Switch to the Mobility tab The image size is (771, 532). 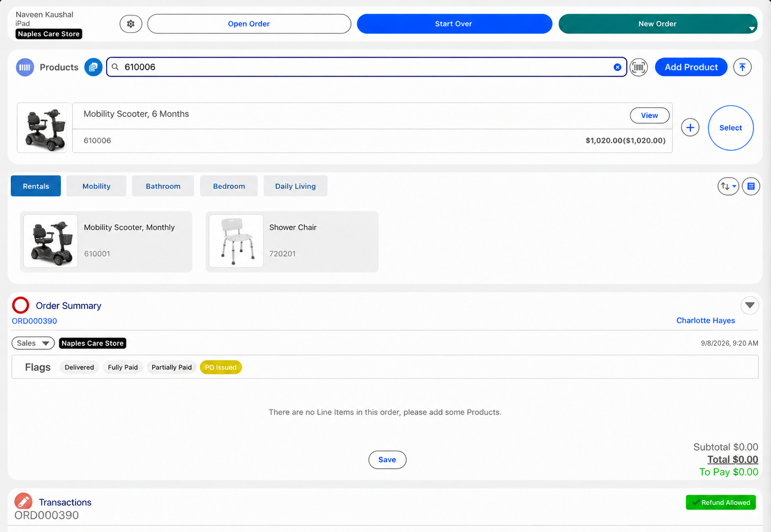click(x=97, y=186)
